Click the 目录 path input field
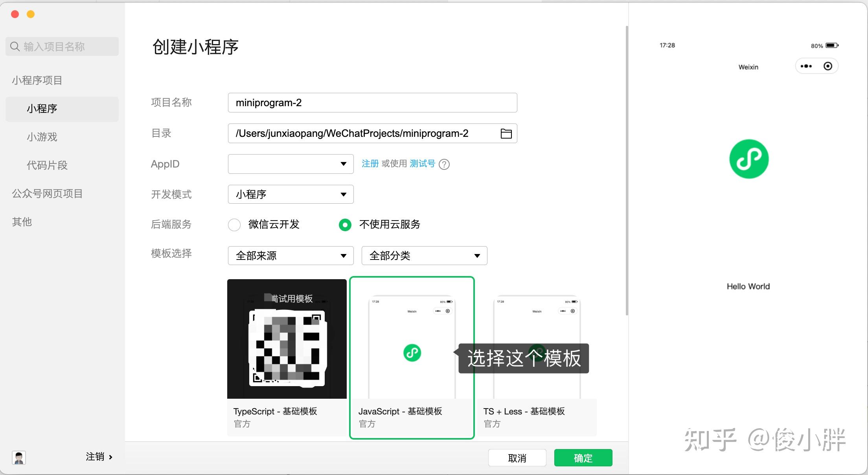This screenshot has width=868, height=475. click(x=373, y=133)
